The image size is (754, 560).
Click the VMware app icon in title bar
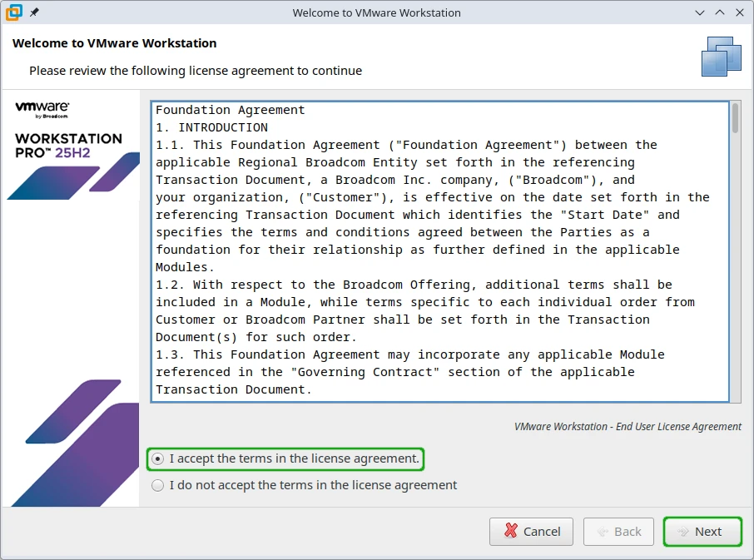tap(13, 12)
